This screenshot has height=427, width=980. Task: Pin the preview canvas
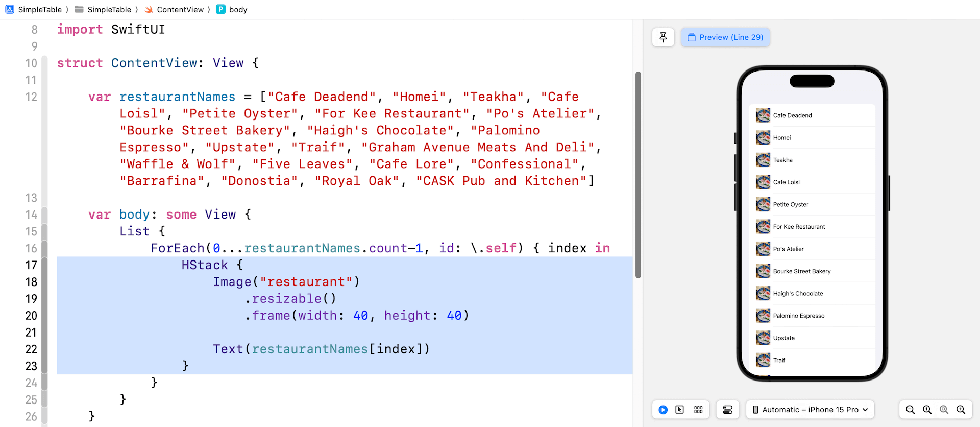pos(663,37)
